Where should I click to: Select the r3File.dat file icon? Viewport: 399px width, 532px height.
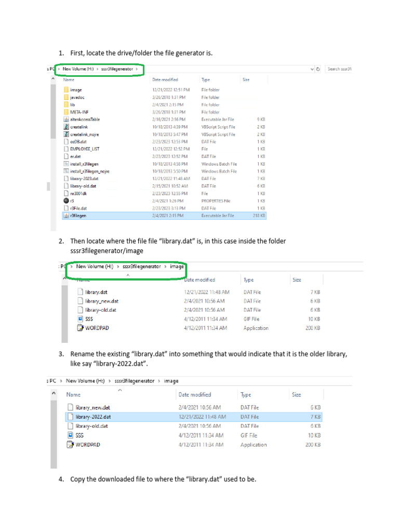point(66,208)
